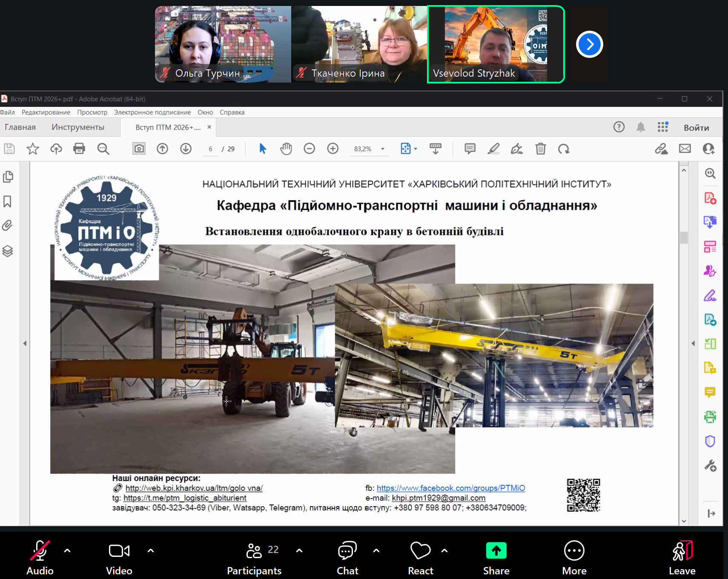The height and width of the screenshot is (579, 728).
Task: Expand the Chat options chevron
Action: point(376,550)
